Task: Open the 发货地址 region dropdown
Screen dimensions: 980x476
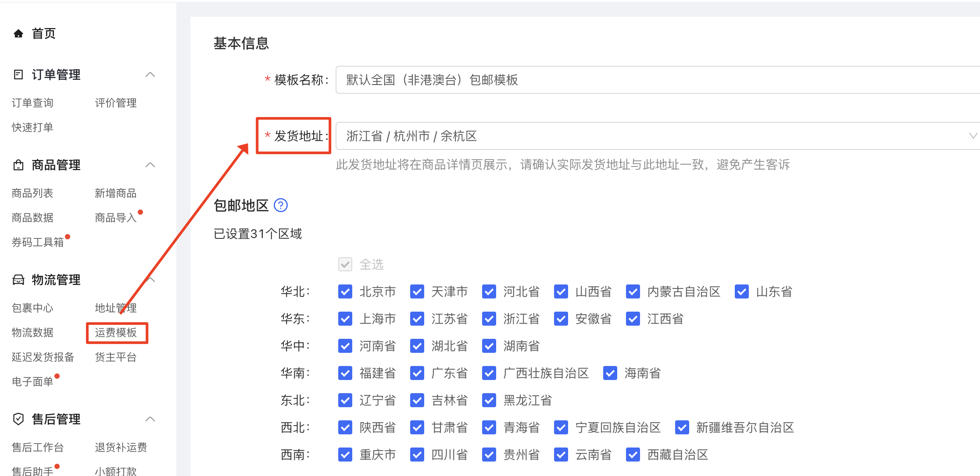Action: (658, 136)
